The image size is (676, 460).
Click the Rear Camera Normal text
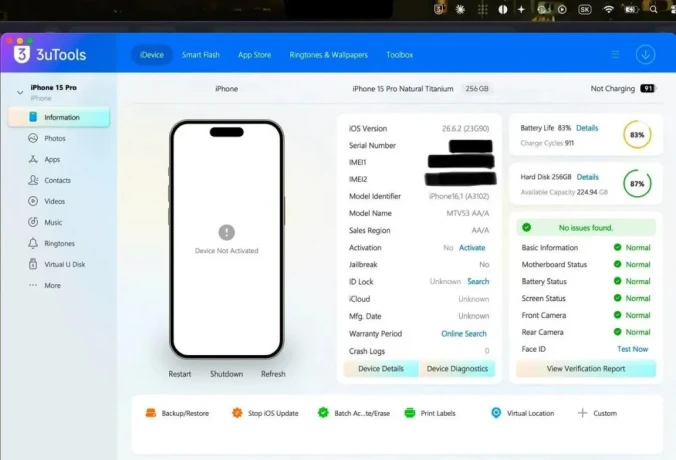(x=638, y=332)
